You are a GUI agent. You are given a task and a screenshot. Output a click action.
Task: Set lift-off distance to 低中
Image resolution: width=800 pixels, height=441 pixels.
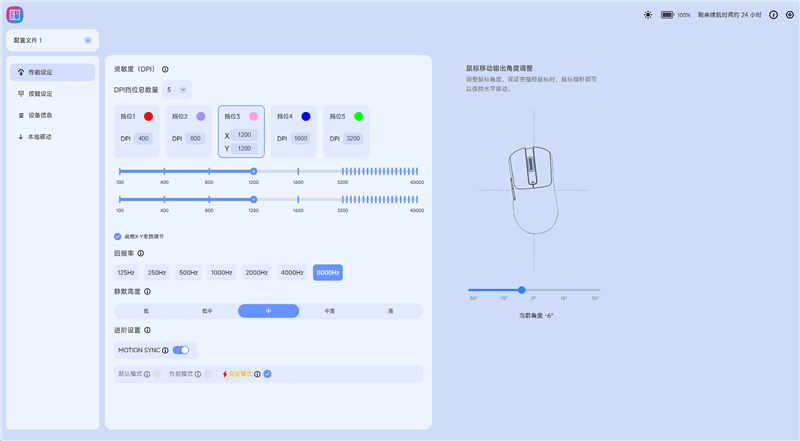[207, 311]
